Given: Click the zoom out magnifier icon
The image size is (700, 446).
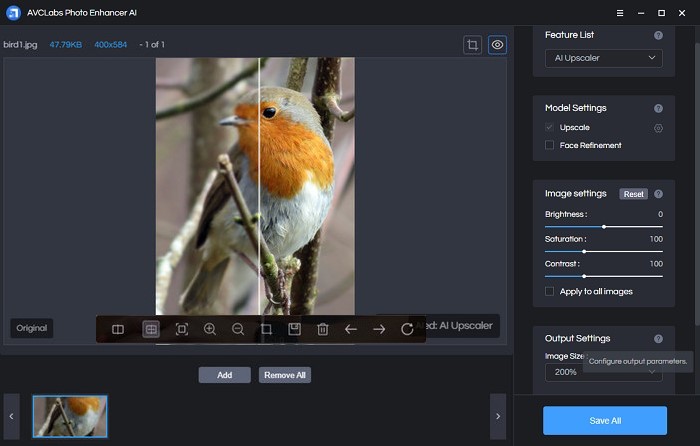Looking at the screenshot, I should tap(238, 329).
